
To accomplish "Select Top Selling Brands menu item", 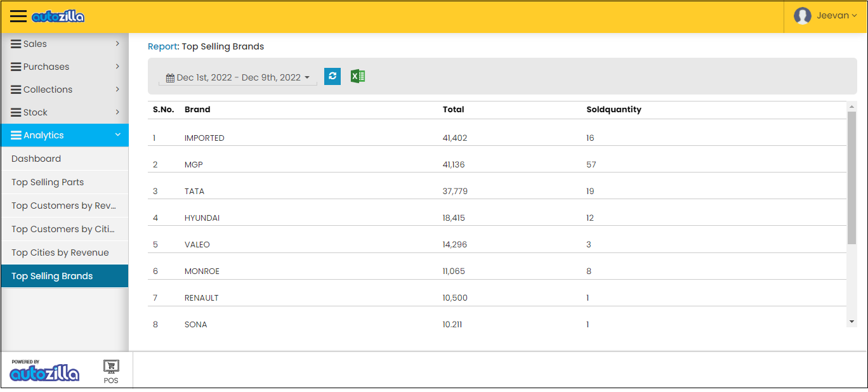I will click(x=65, y=276).
